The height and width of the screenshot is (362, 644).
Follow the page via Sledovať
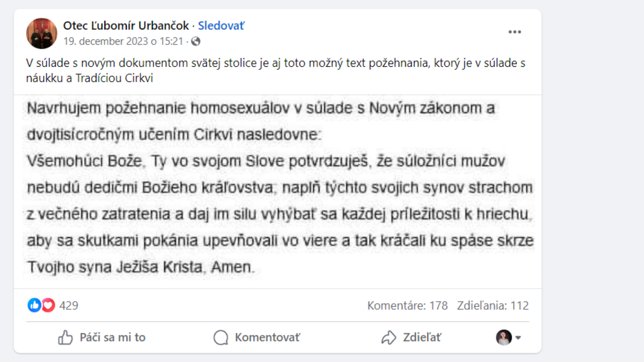click(221, 26)
